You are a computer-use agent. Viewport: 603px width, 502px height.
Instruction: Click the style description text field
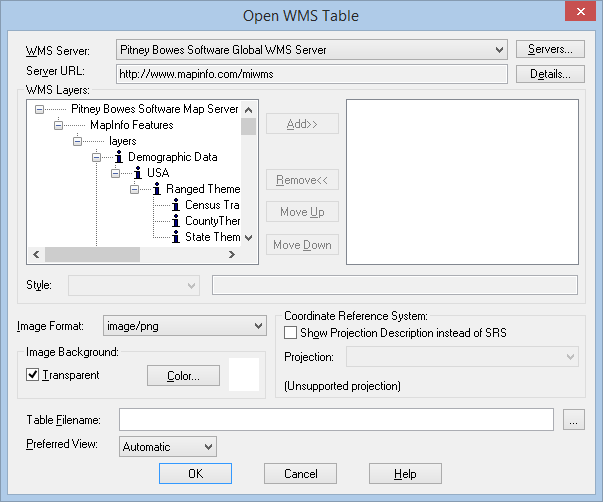(x=395, y=285)
